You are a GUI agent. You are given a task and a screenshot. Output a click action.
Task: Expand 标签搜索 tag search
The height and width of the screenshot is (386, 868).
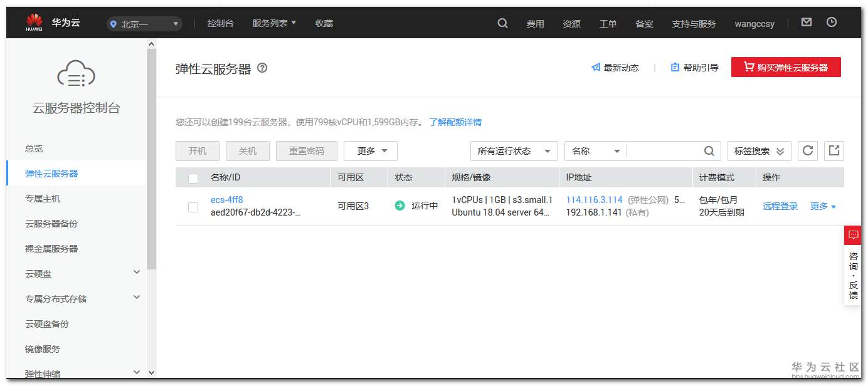click(x=760, y=151)
